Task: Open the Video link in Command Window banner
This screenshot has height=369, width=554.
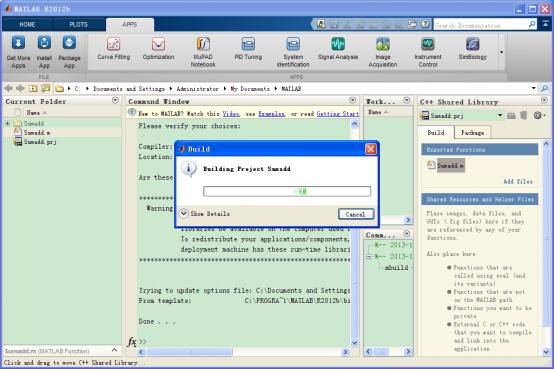Action: coord(231,114)
